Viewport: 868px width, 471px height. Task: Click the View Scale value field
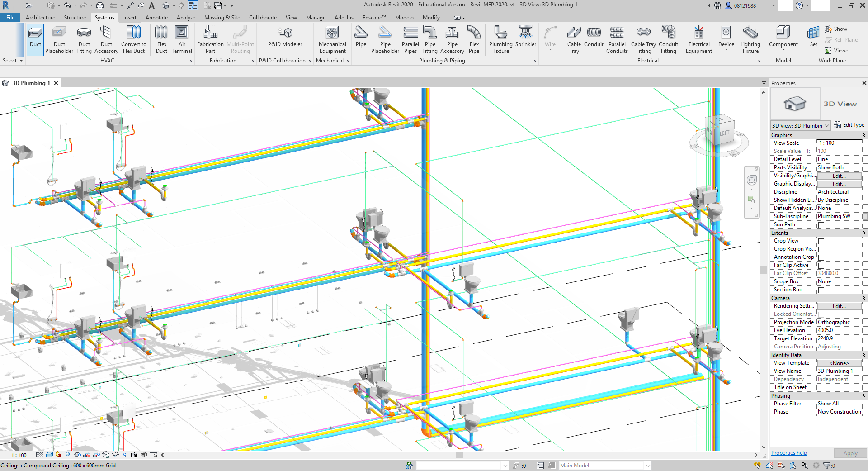[x=839, y=143]
